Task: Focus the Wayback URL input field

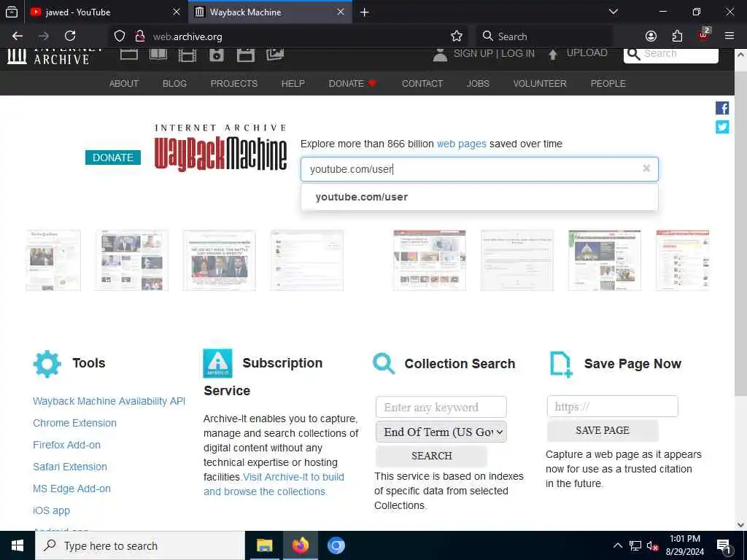Action: (479, 169)
